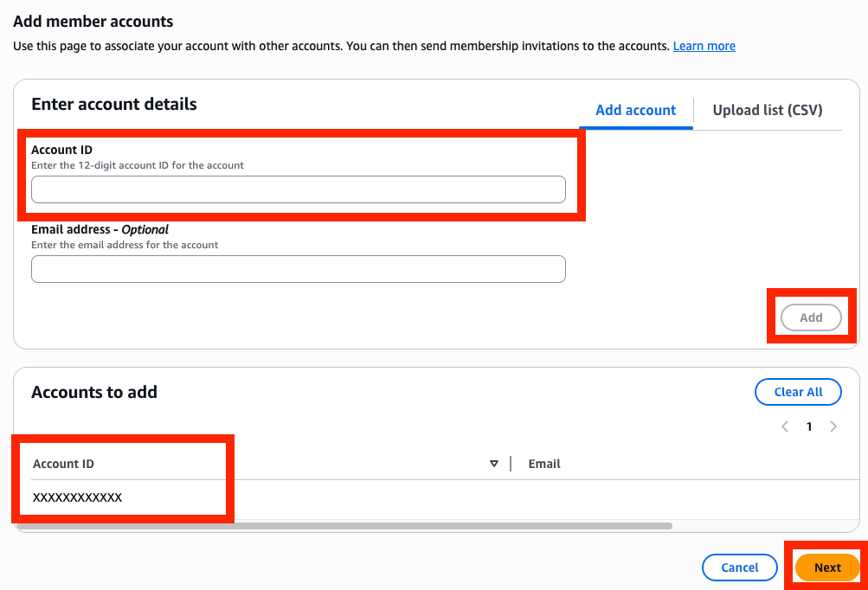Click the Email address - Optional label
868x590 pixels.
coord(100,229)
